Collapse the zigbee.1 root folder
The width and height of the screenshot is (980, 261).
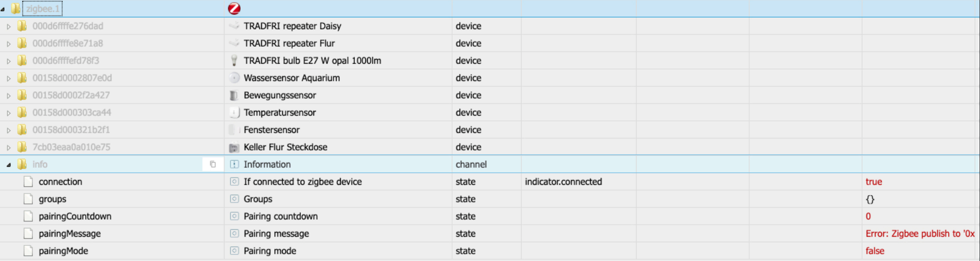click(4, 9)
